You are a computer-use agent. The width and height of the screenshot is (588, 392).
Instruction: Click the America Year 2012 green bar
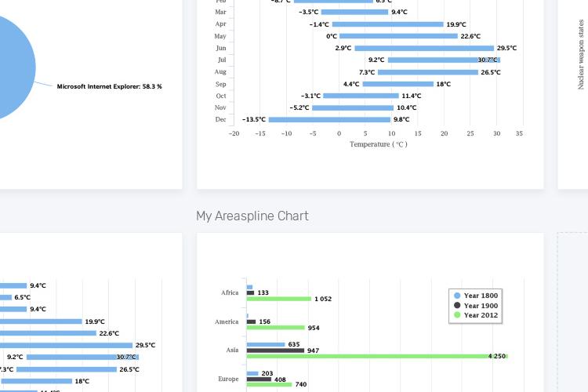pyautogui.click(x=276, y=328)
